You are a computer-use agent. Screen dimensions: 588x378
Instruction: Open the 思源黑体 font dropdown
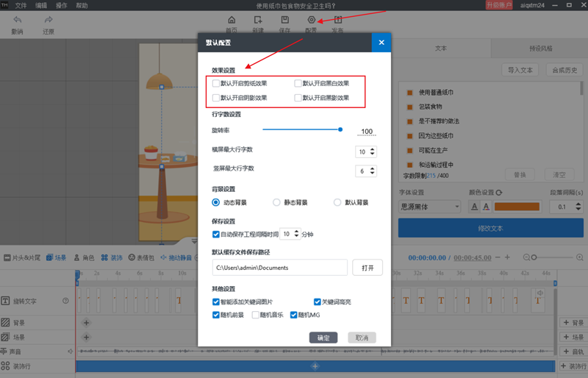point(429,207)
